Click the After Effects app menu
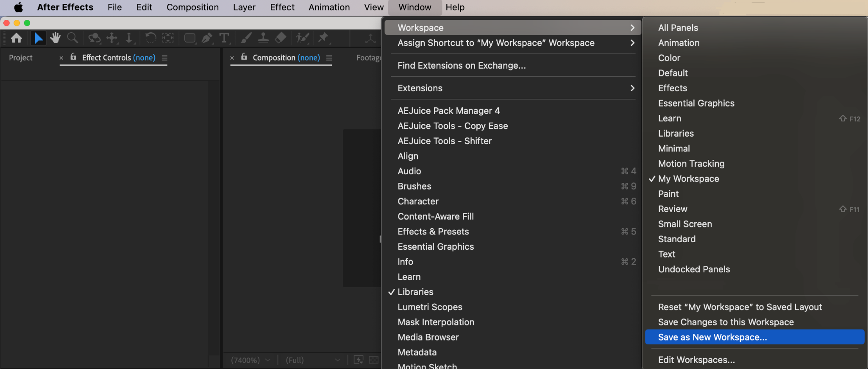 click(x=65, y=7)
